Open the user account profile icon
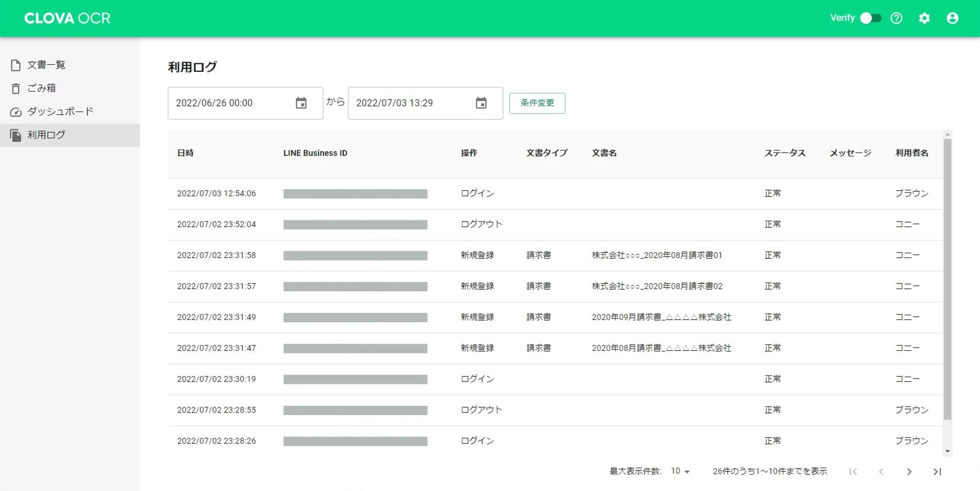 pos(952,18)
